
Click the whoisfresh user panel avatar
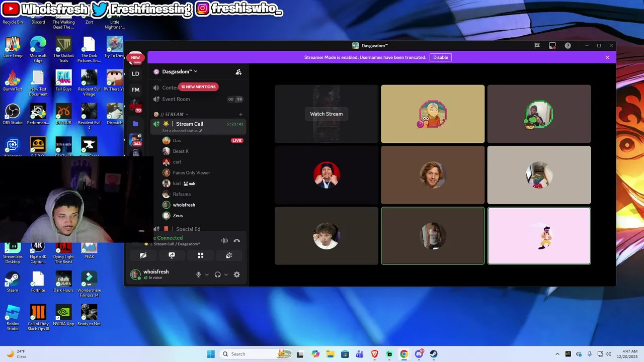coord(135,274)
